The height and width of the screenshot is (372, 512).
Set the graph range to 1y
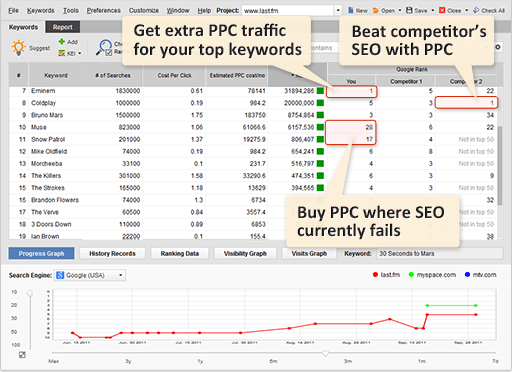tap(200, 361)
